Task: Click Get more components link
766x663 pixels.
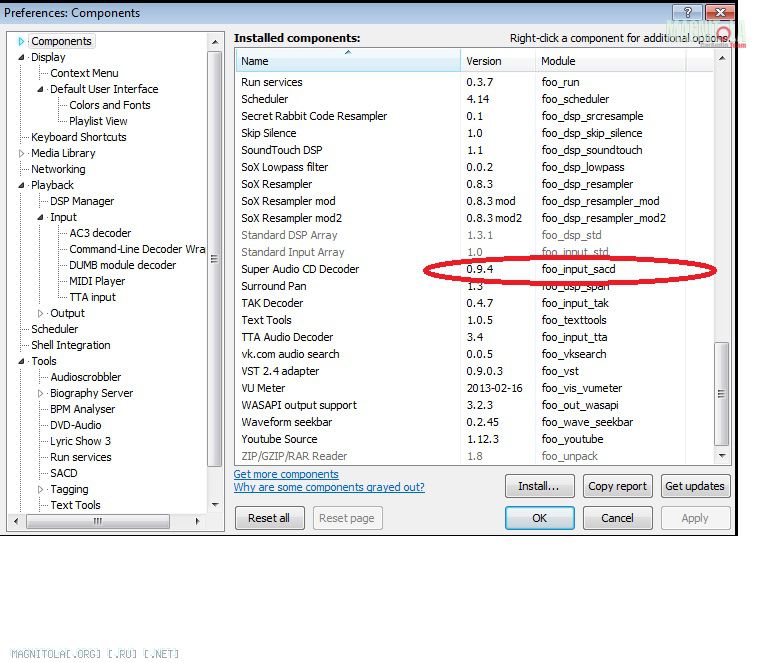Action: click(x=286, y=474)
